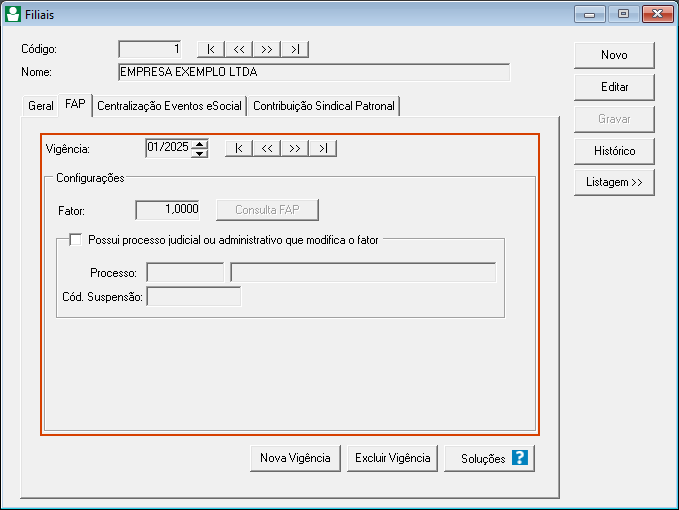The height and width of the screenshot is (510, 679).
Task: Open Centralização Eventos eSocial tab
Action: pyautogui.click(x=169, y=105)
